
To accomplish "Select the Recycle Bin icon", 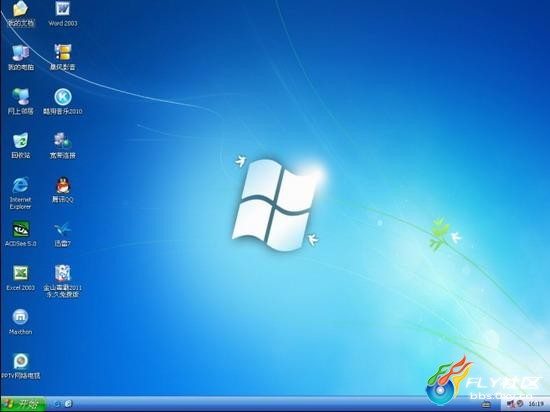I will click(x=21, y=146).
